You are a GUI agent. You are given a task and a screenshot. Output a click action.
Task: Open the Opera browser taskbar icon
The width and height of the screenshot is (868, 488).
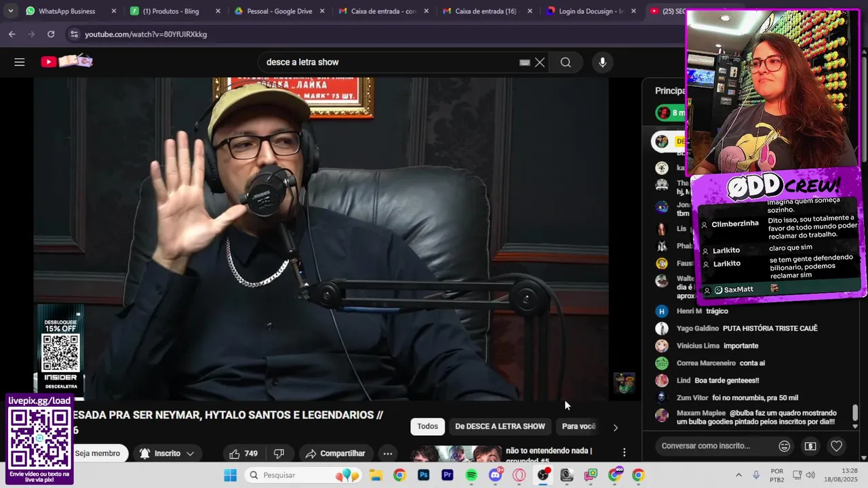click(519, 475)
